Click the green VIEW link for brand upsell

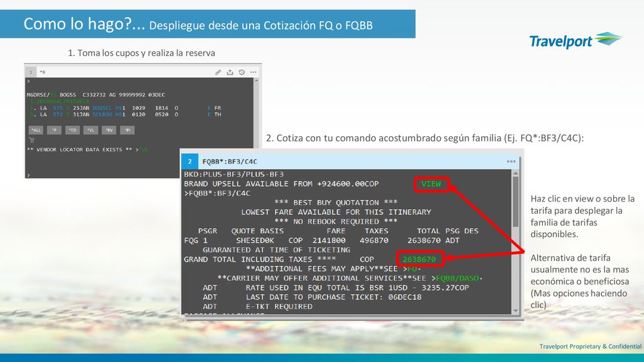coord(431,184)
